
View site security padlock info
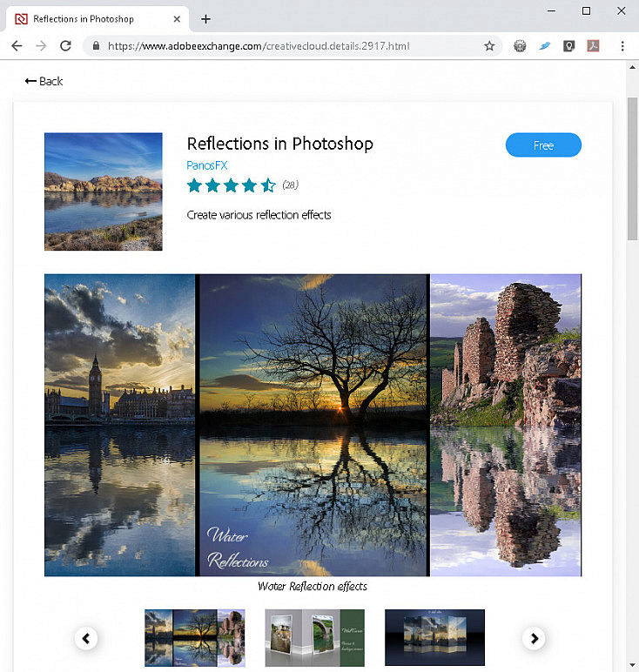tap(97, 46)
